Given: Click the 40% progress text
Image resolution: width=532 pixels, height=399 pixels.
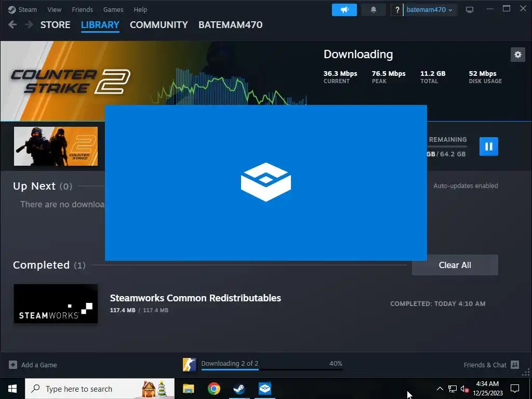Looking at the screenshot, I should pos(336,363).
